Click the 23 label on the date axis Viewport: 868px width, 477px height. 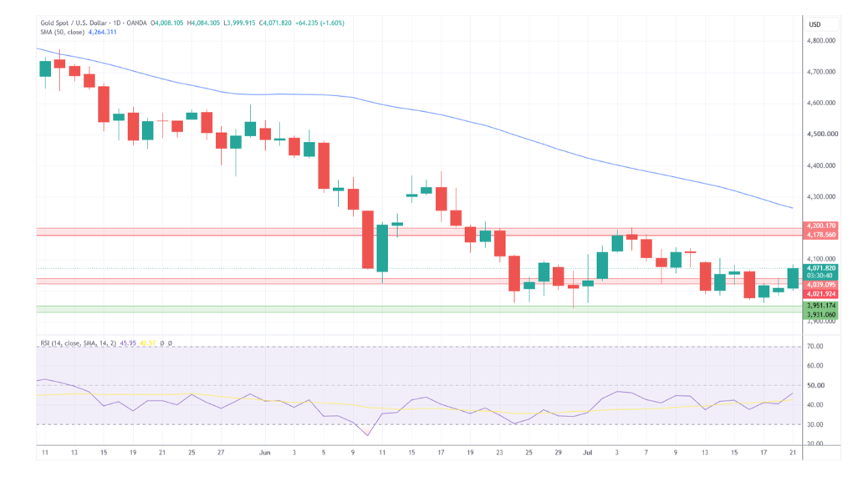tap(499, 453)
